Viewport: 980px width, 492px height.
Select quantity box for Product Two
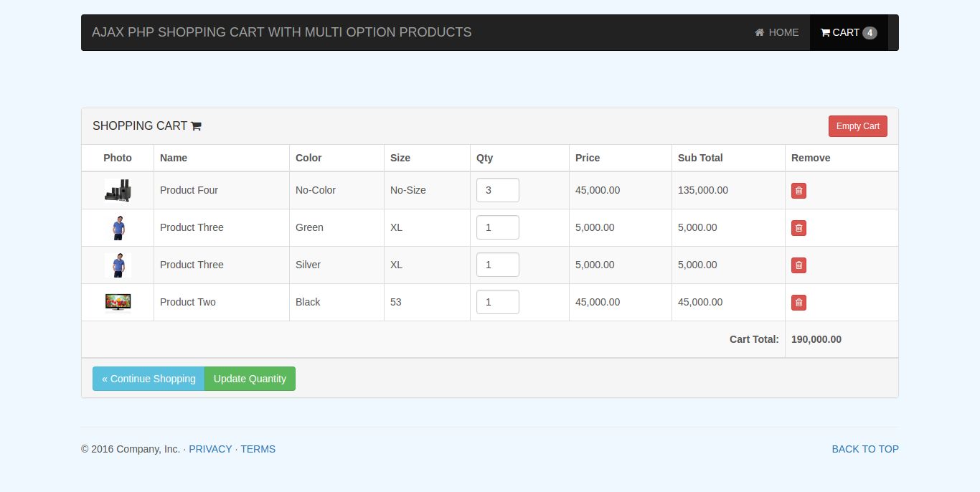click(x=497, y=302)
